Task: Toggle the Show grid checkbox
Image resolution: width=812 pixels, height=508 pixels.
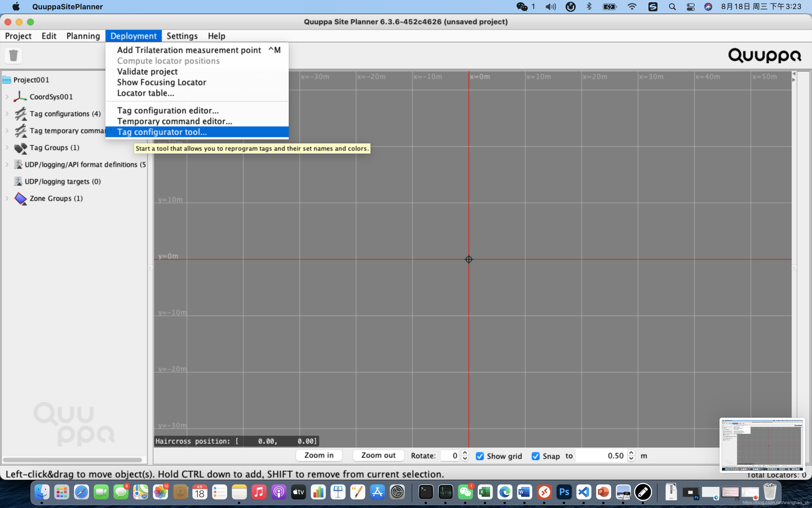Action: coord(480,456)
